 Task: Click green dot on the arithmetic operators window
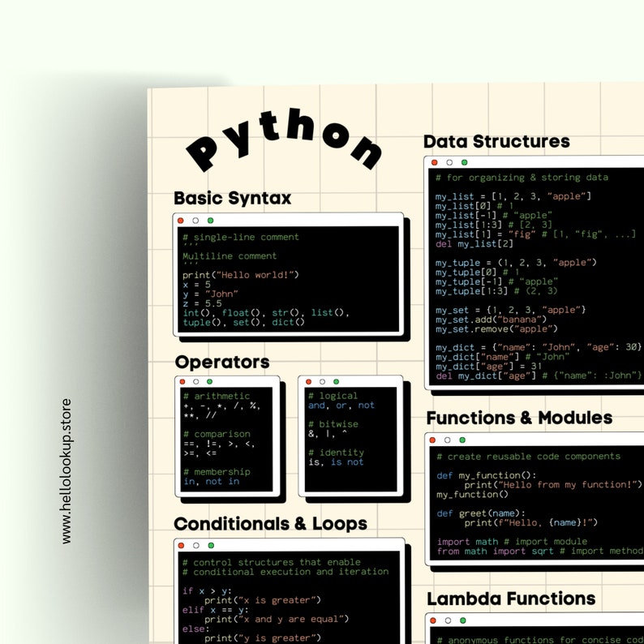coord(209,381)
